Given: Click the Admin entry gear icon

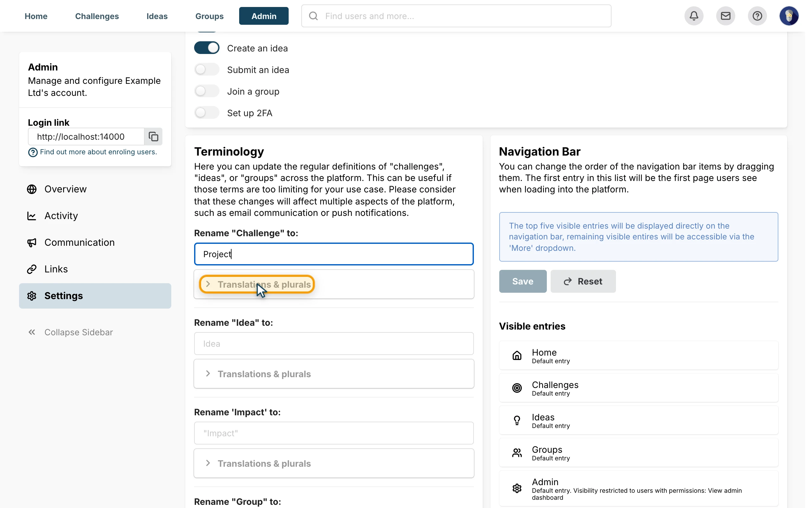Looking at the screenshot, I should tap(517, 488).
